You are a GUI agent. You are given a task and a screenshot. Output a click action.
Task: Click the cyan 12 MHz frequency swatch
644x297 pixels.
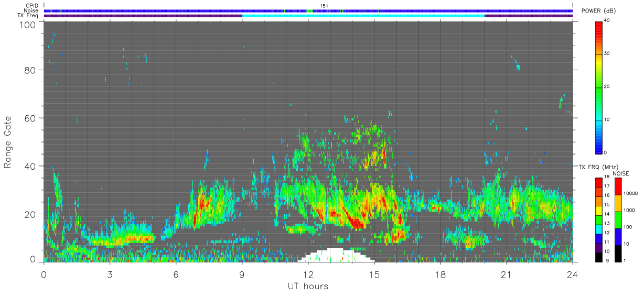pos(599,229)
